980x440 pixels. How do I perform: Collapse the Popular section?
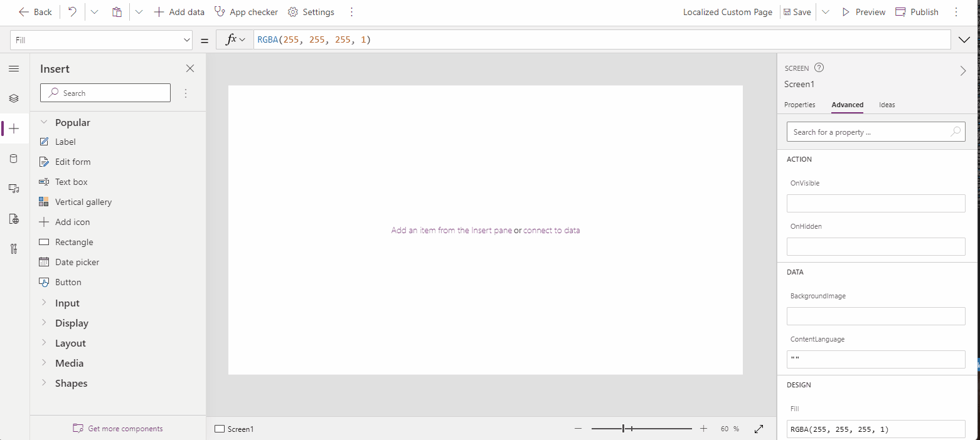(x=45, y=122)
